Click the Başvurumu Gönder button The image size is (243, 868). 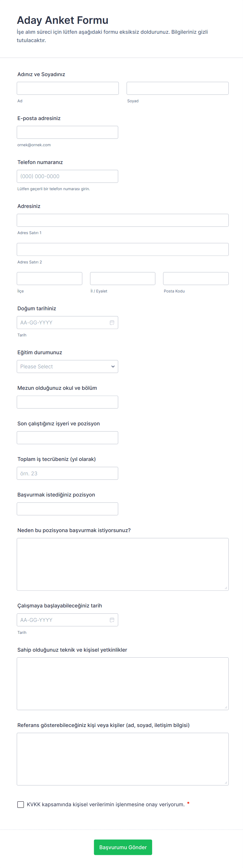(x=123, y=847)
